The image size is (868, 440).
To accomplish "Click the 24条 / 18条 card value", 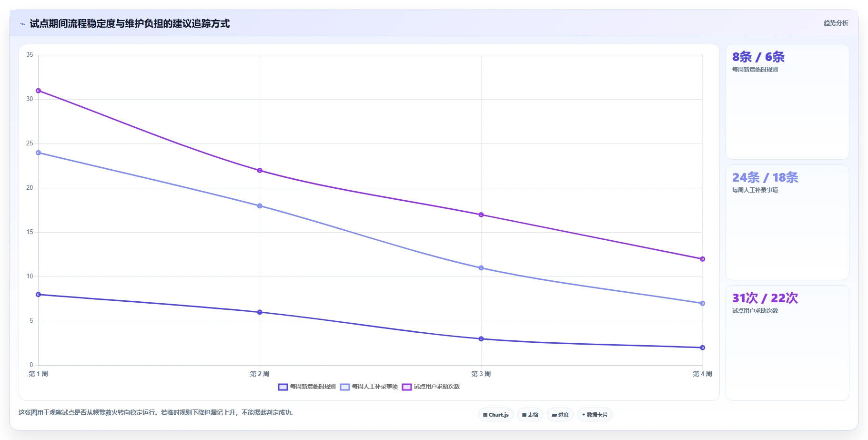I will [x=765, y=178].
